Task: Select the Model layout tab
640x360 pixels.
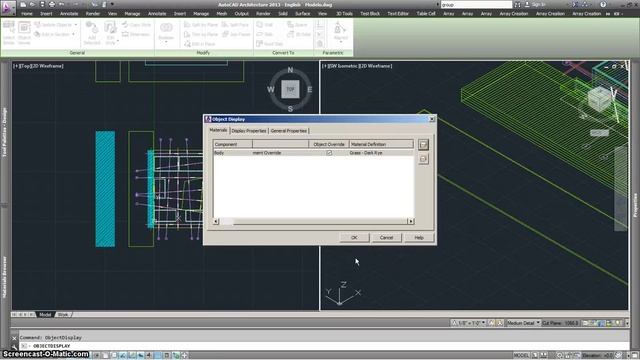Action: pyautogui.click(x=45, y=315)
